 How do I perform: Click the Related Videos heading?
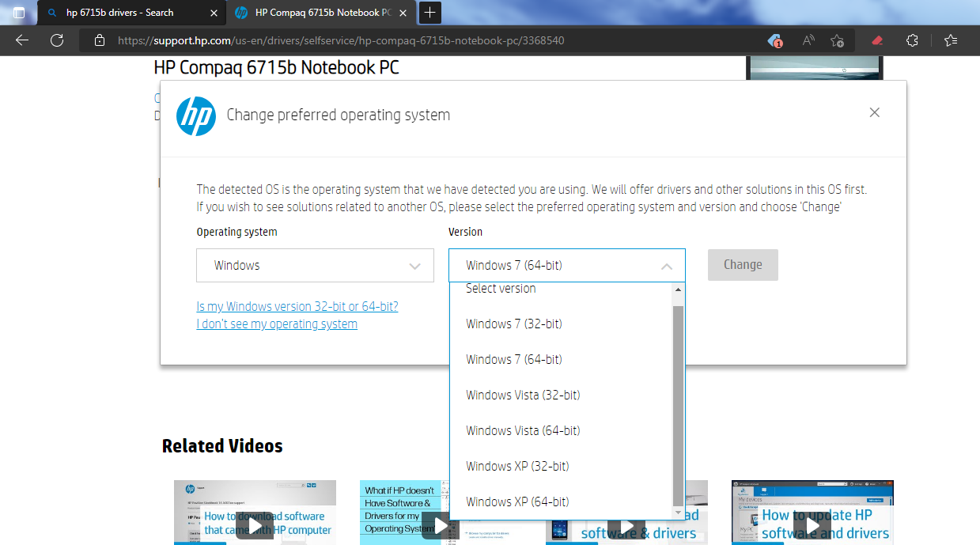tap(222, 446)
